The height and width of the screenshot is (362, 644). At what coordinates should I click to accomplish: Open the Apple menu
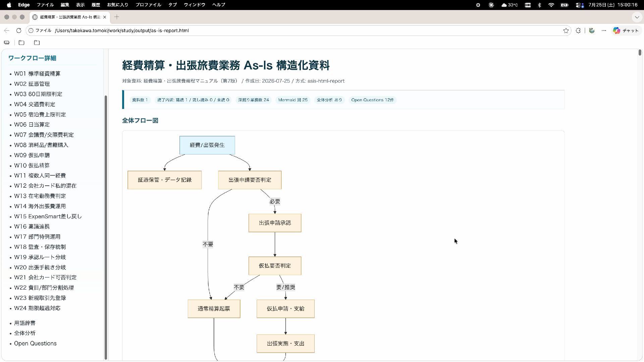[x=9, y=5]
